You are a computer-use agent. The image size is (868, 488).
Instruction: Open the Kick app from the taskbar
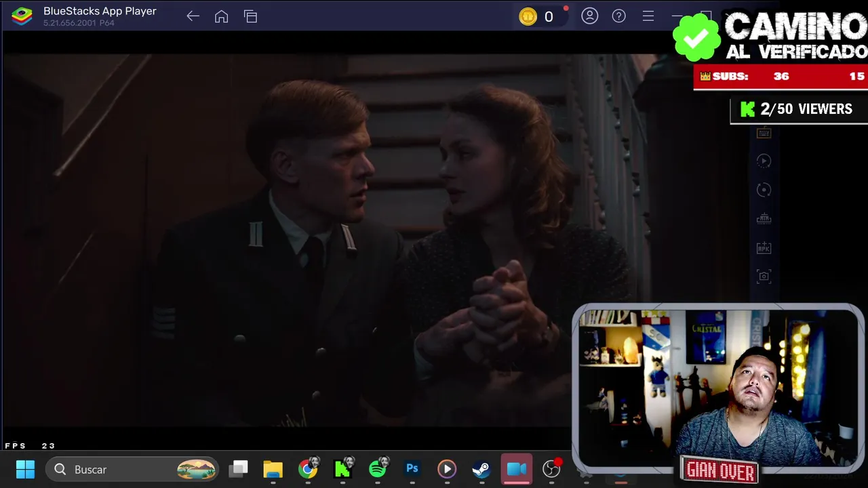coord(343,469)
